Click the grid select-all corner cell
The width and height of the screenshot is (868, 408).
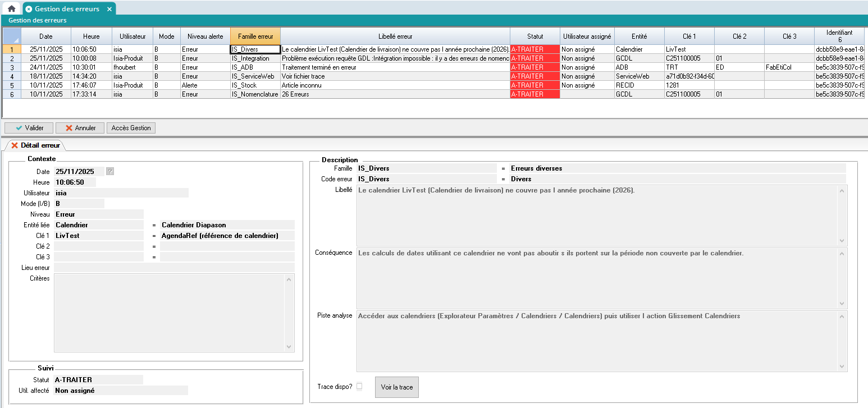[x=12, y=36]
